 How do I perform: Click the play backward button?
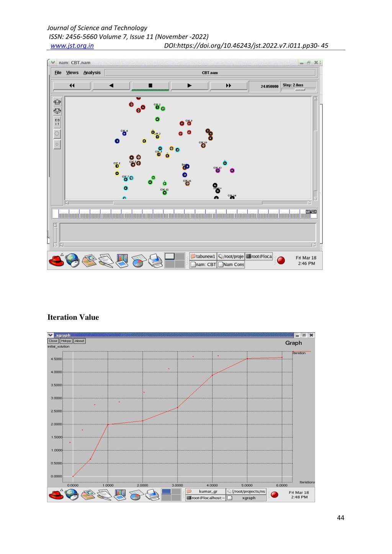111,86
